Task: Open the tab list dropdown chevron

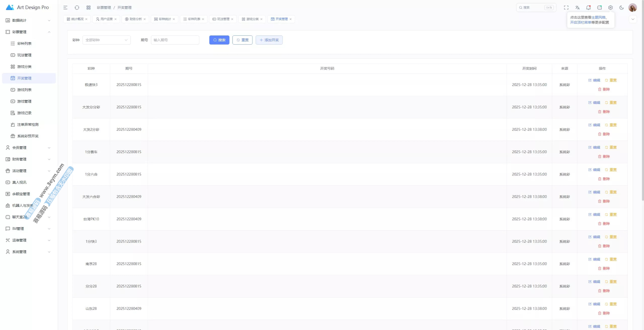Action: (x=633, y=19)
